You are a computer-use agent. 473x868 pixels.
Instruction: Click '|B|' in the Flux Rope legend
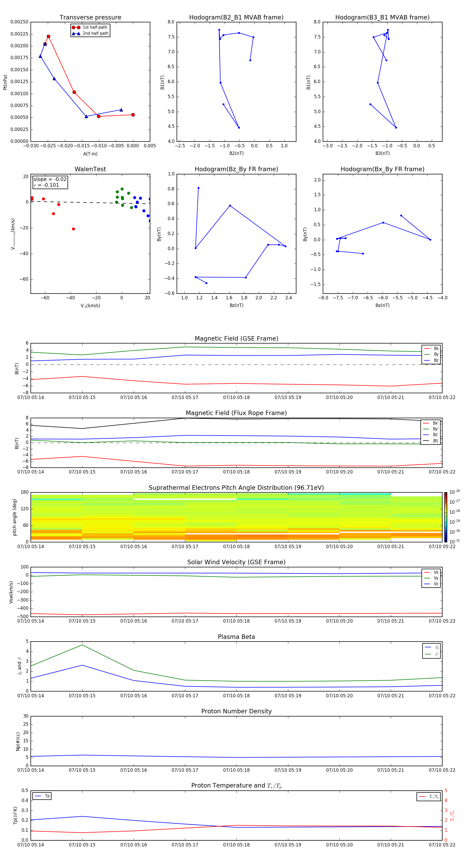(435, 441)
